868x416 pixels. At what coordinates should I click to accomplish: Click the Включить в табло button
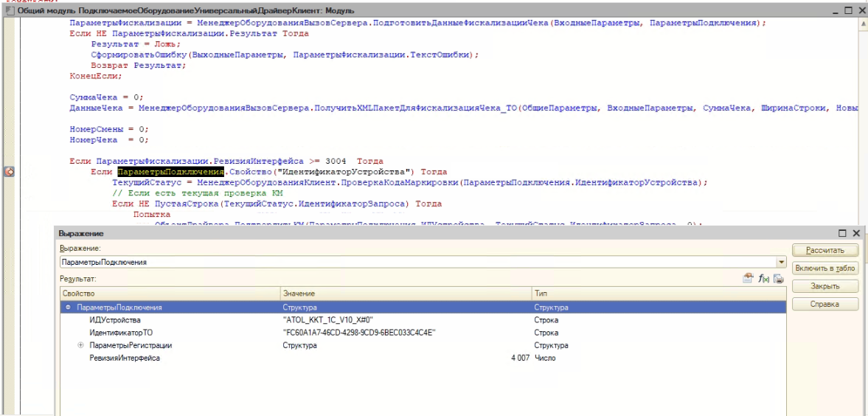coord(824,268)
